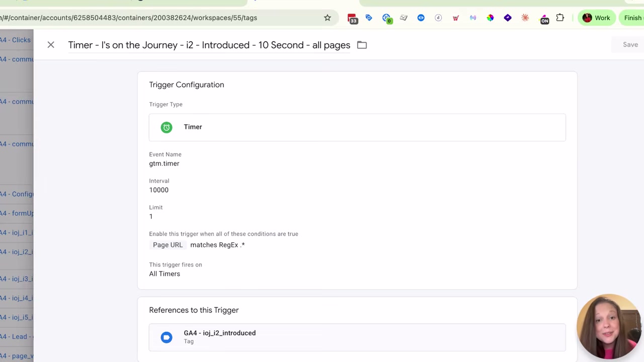Select the A4 - Lead row in background list
644x362 pixels.
17,336
